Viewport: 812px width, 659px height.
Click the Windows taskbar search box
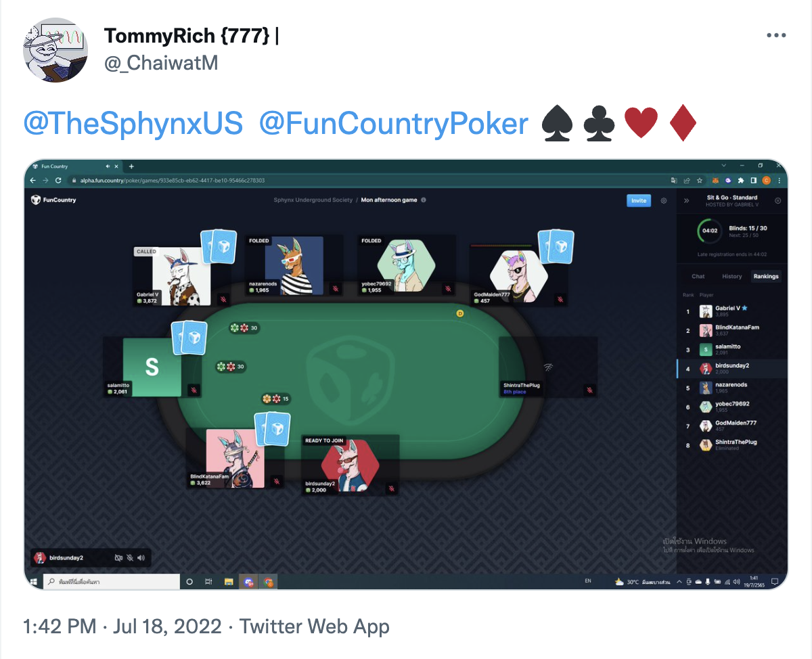[x=112, y=582]
